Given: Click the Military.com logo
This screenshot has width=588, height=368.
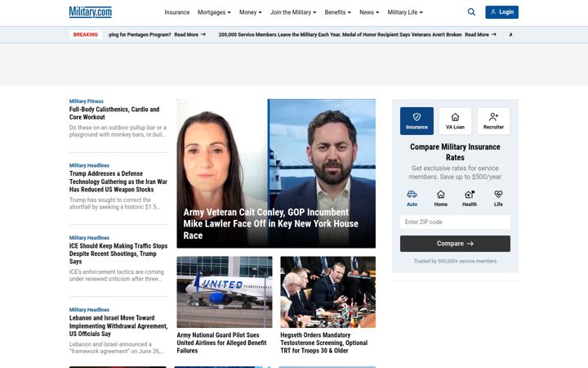Looking at the screenshot, I should (x=91, y=12).
